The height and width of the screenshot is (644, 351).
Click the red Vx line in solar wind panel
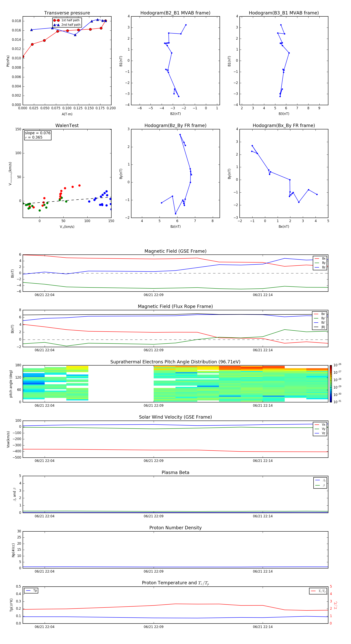click(x=175, y=450)
